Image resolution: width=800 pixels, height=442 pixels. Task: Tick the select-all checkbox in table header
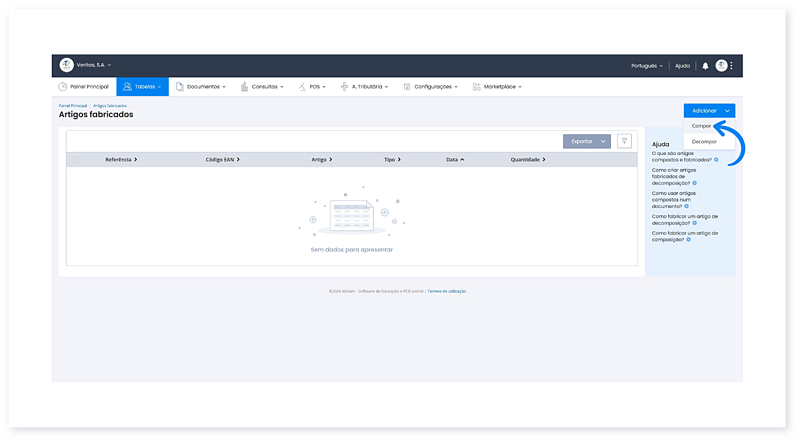(x=75, y=160)
